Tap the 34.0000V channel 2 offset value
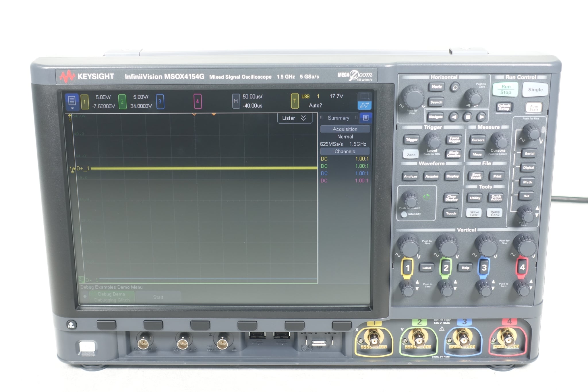The image size is (588, 392). pos(141,106)
